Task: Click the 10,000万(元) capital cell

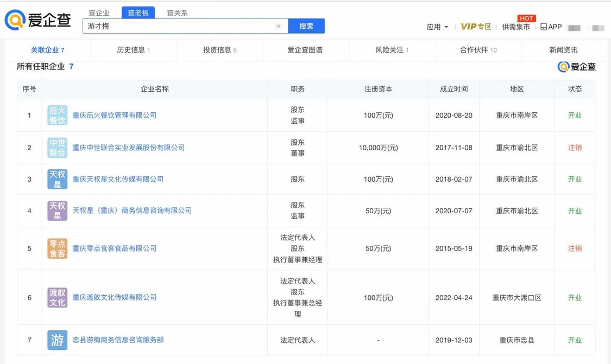Action: 379,148
